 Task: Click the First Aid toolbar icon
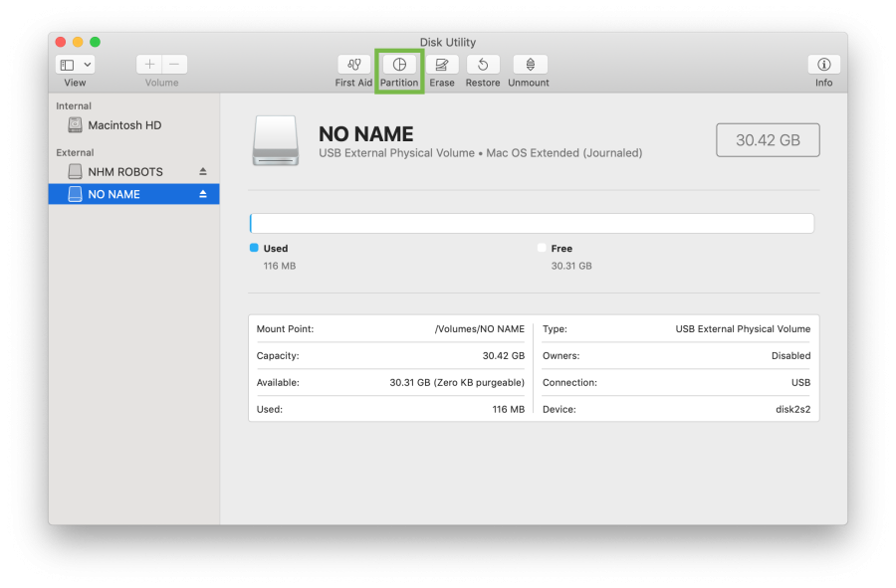(353, 65)
